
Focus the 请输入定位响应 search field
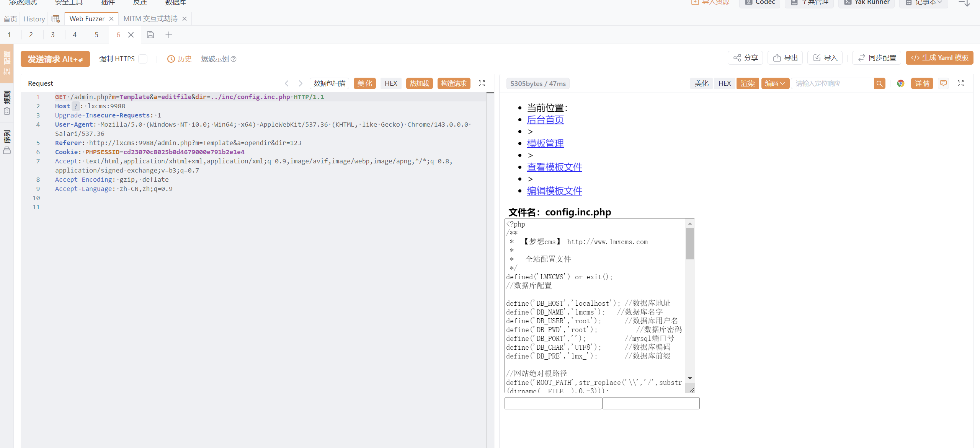pos(833,83)
